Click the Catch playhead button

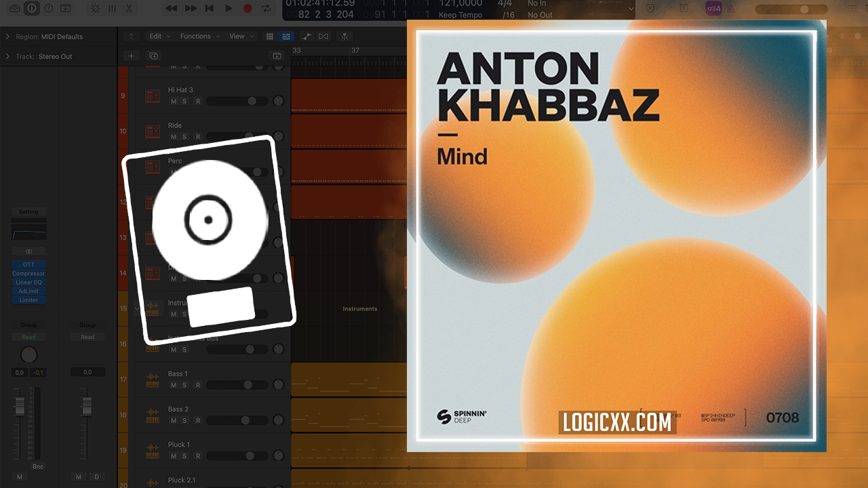(x=345, y=36)
